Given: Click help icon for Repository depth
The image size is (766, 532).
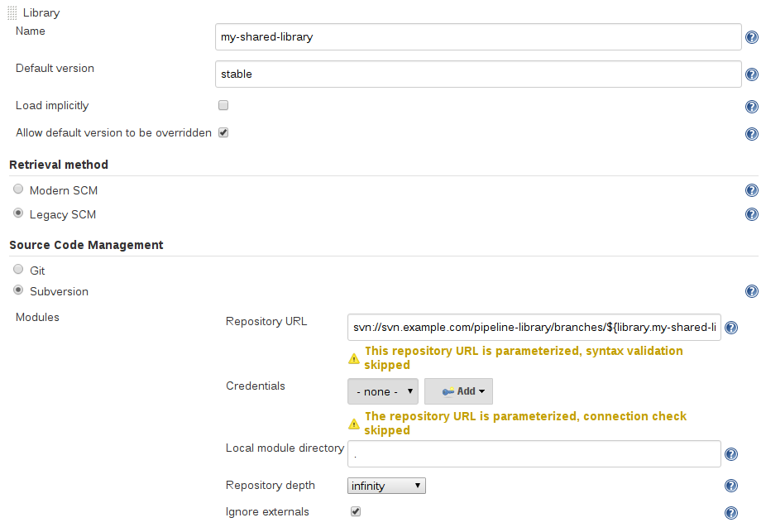Looking at the screenshot, I should pyautogui.click(x=731, y=486).
